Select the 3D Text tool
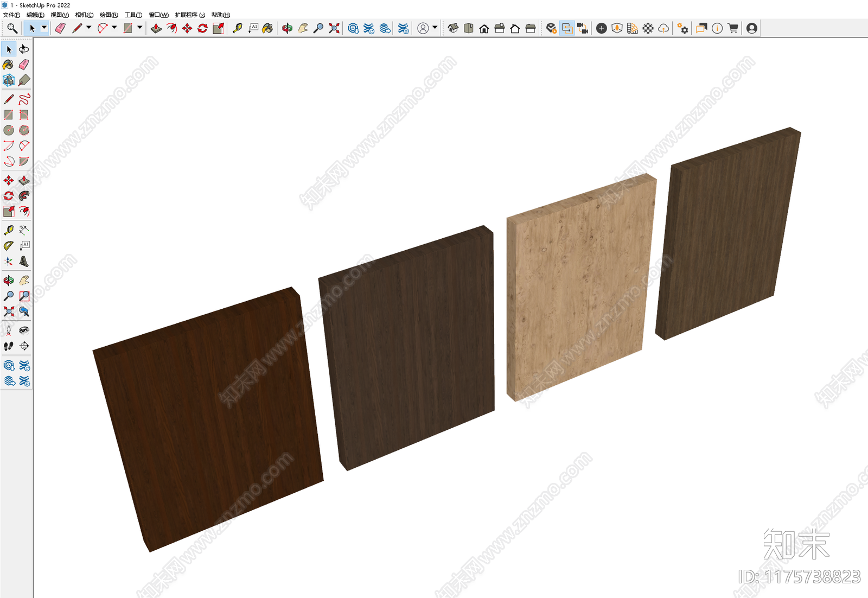The image size is (868, 598). click(24, 261)
